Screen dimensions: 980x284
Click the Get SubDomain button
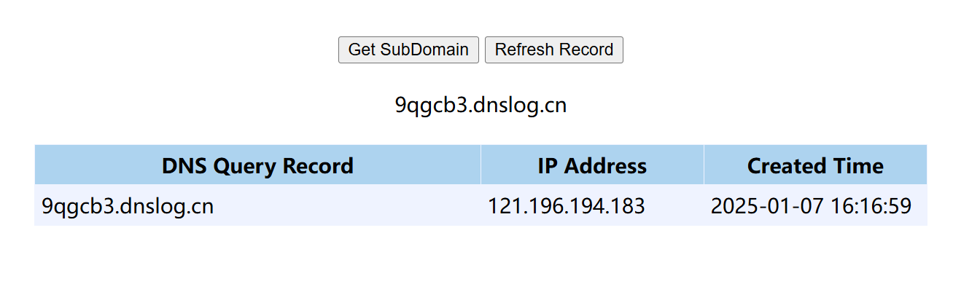408,50
